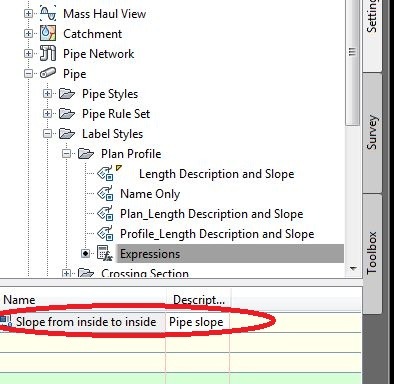Click icon beside Slope from inside to inside

point(6,321)
